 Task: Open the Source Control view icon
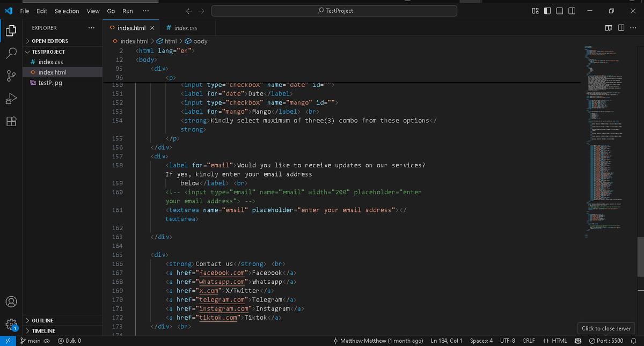[11, 76]
